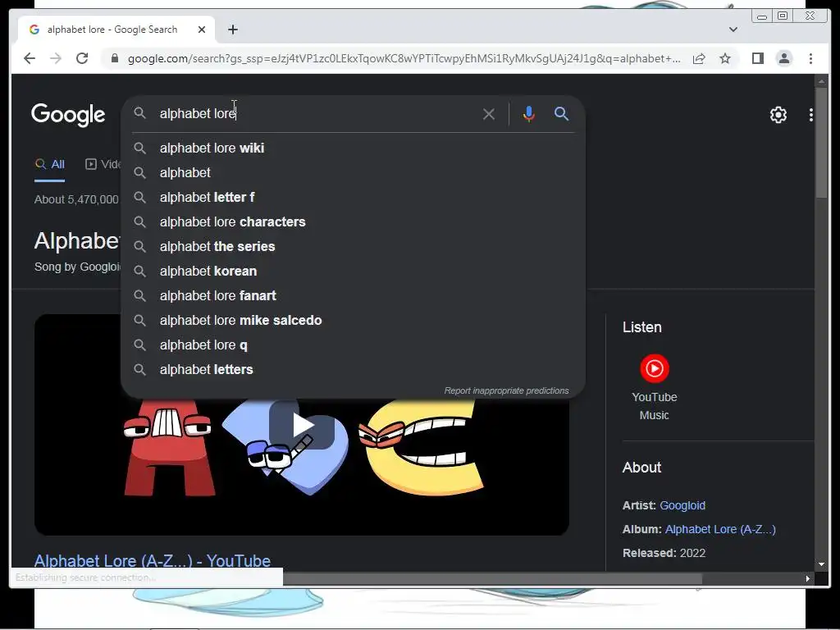
Task: Click the horizontal scrollbar thumb
Action: (x=492, y=578)
